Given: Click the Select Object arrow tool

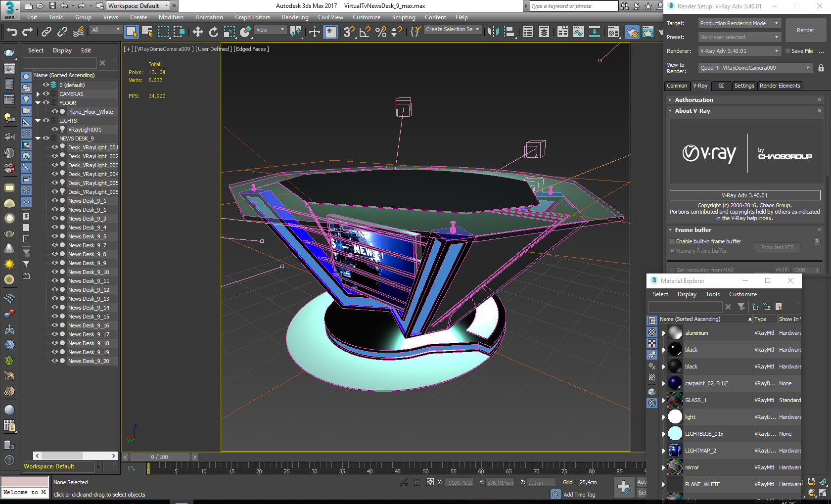Looking at the screenshot, I should coord(131,32).
